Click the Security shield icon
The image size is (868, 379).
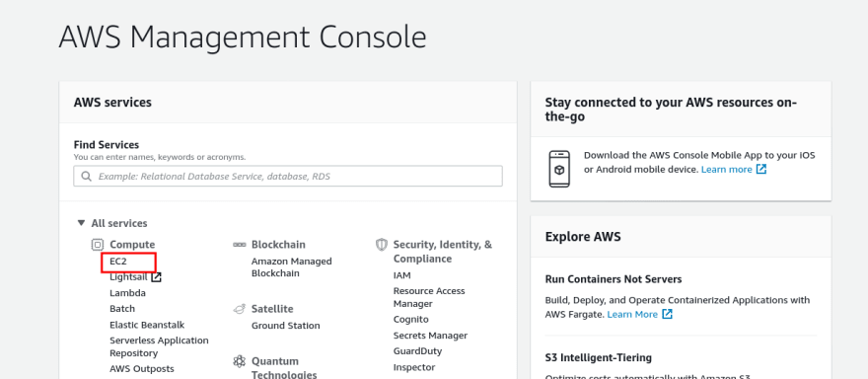point(381,245)
